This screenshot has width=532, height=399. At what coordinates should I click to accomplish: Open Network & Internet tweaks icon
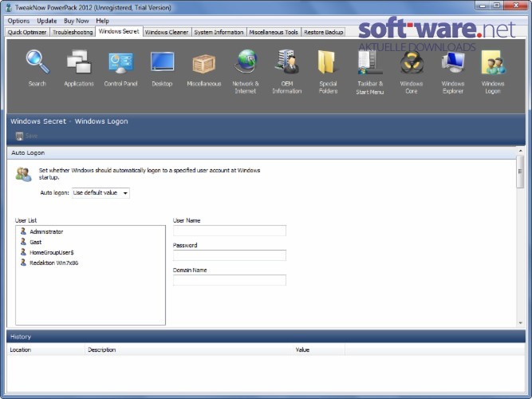(x=246, y=61)
